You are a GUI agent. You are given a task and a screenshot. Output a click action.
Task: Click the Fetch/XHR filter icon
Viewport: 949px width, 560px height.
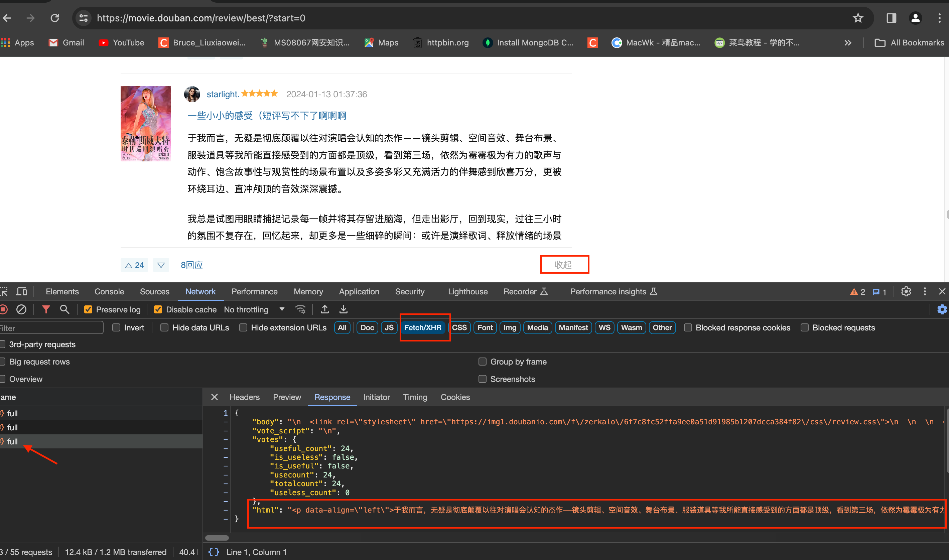click(x=422, y=327)
